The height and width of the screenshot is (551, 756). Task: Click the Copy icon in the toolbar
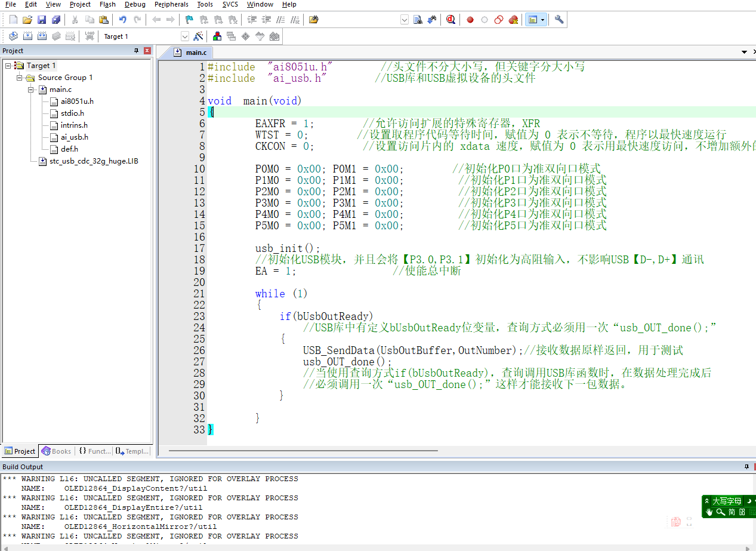90,20
